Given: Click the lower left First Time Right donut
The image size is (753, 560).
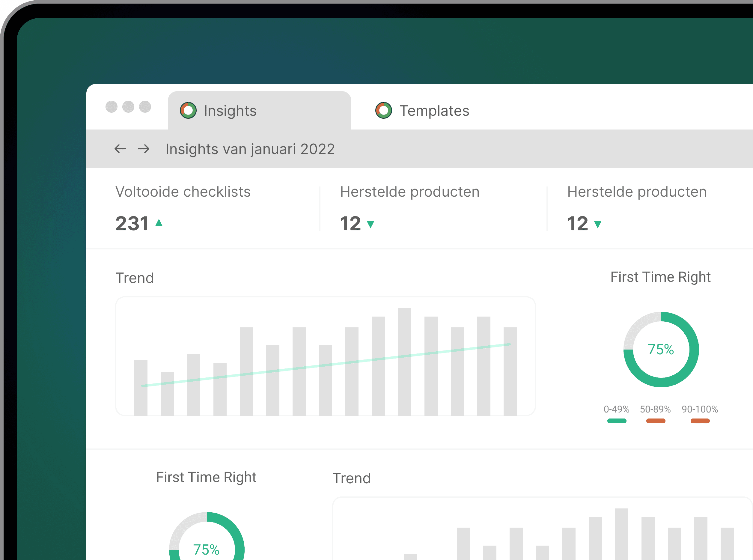Looking at the screenshot, I should 207,542.
